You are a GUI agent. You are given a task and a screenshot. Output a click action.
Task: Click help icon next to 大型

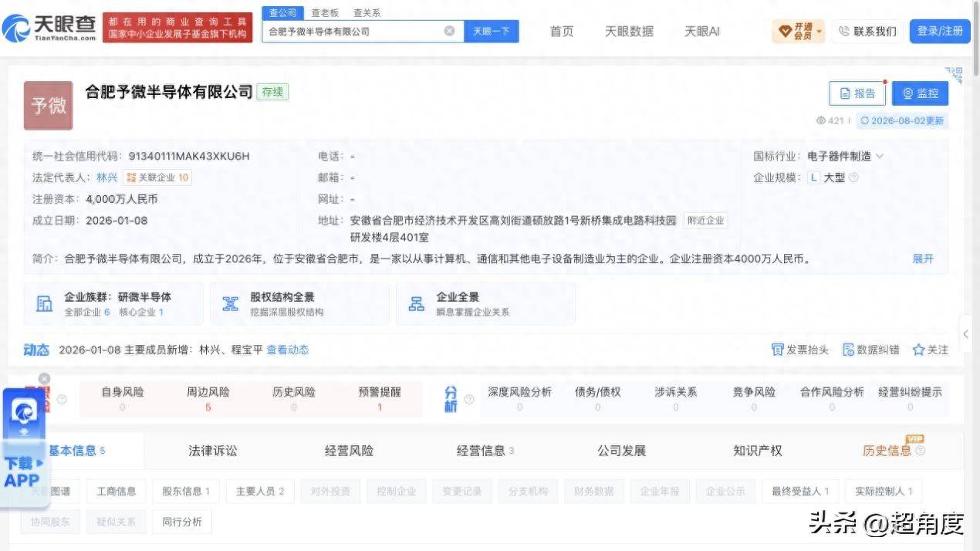(x=853, y=177)
